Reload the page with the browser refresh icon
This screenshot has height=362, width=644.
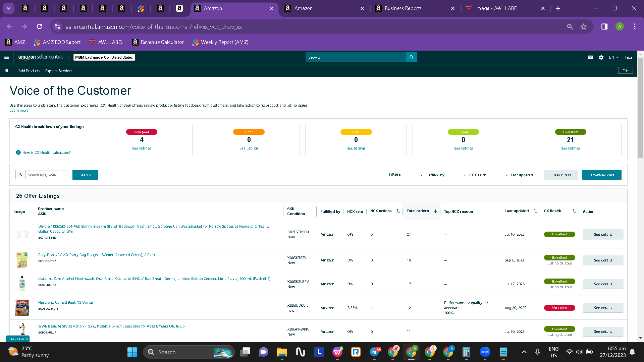(x=39, y=26)
